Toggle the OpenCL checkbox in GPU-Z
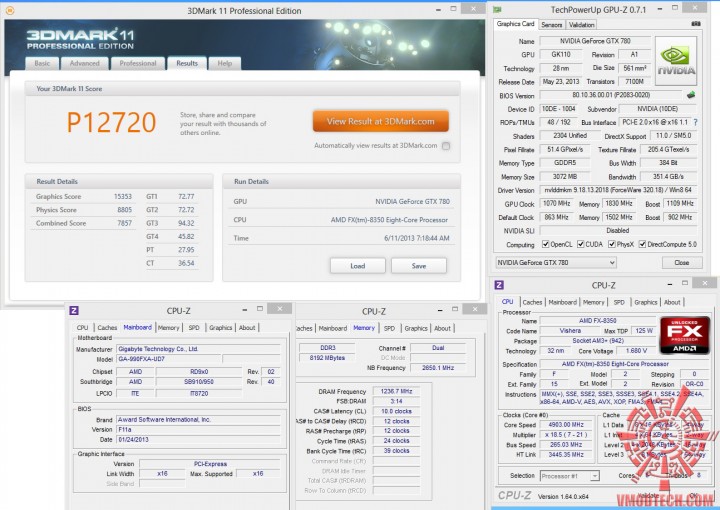This screenshot has width=720, height=510. (x=546, y=244)
